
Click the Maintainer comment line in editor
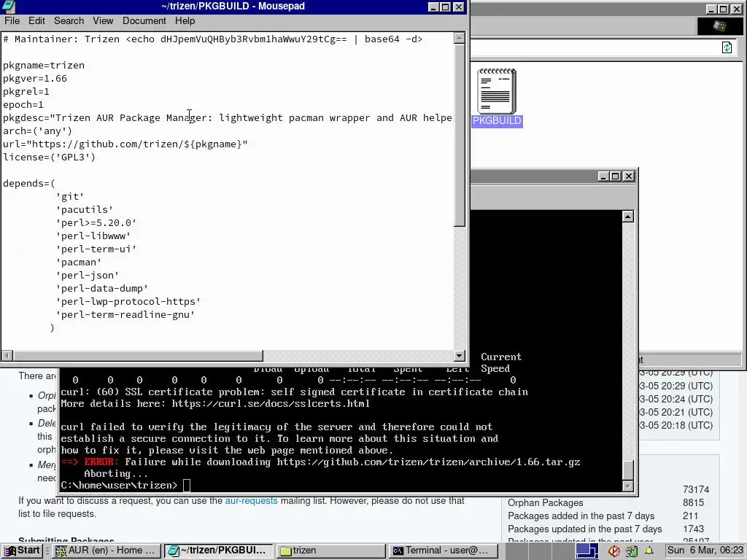213,39
